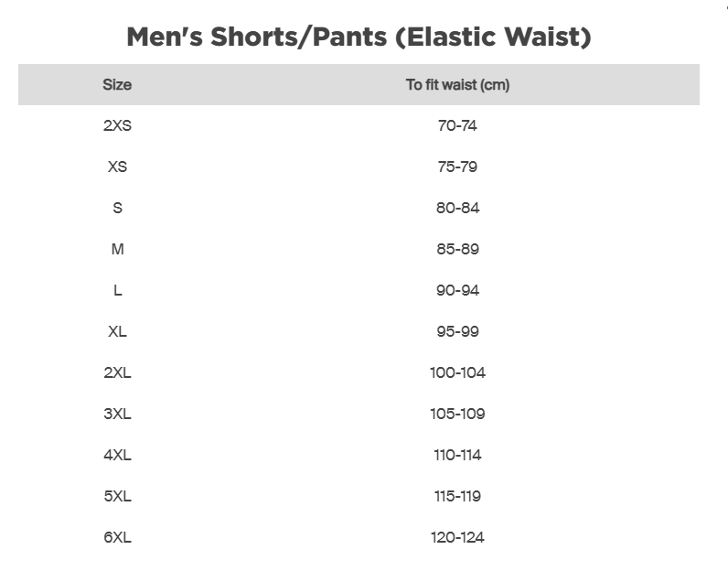The height and width of the screenshot is (571, 728).
Task: Click the Size column header
Action: point(117,85)
